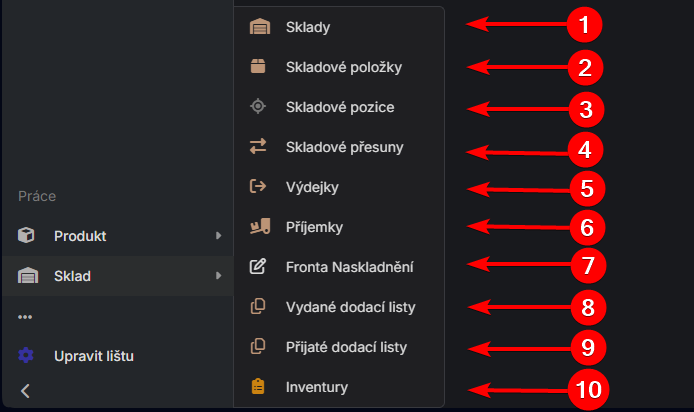Click the clipboard icon beside Inventury

click(x=259, y=386)
